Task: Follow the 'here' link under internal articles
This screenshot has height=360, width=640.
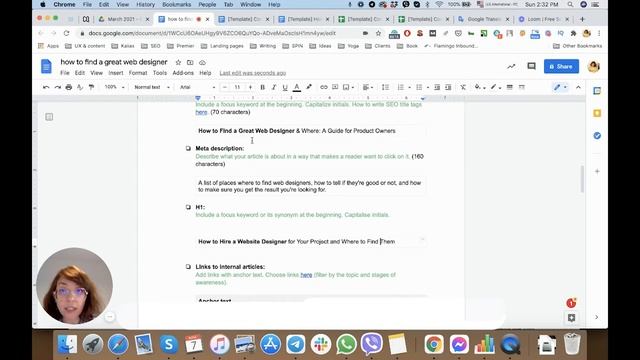Action: 306,275
